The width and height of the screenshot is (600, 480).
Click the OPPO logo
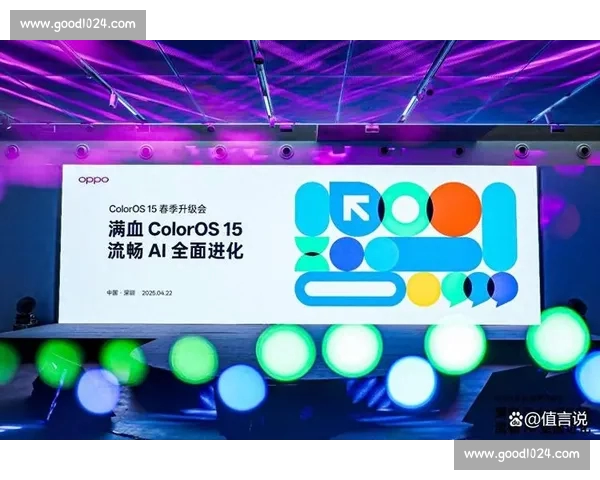click(94, 178)
